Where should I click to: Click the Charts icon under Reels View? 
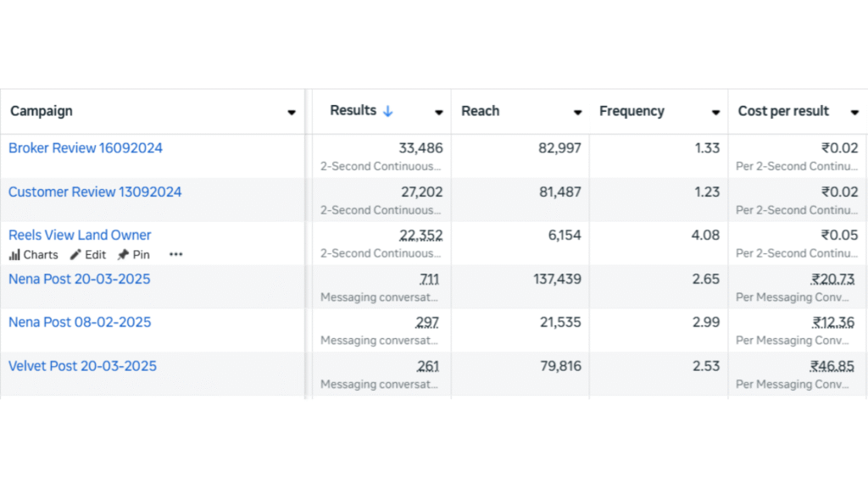tap(14, 255)
